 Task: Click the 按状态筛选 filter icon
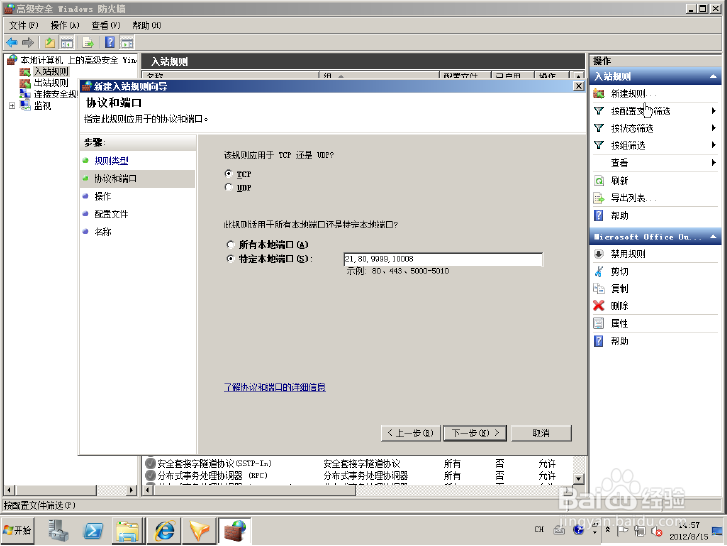click(x=599, y=128)
